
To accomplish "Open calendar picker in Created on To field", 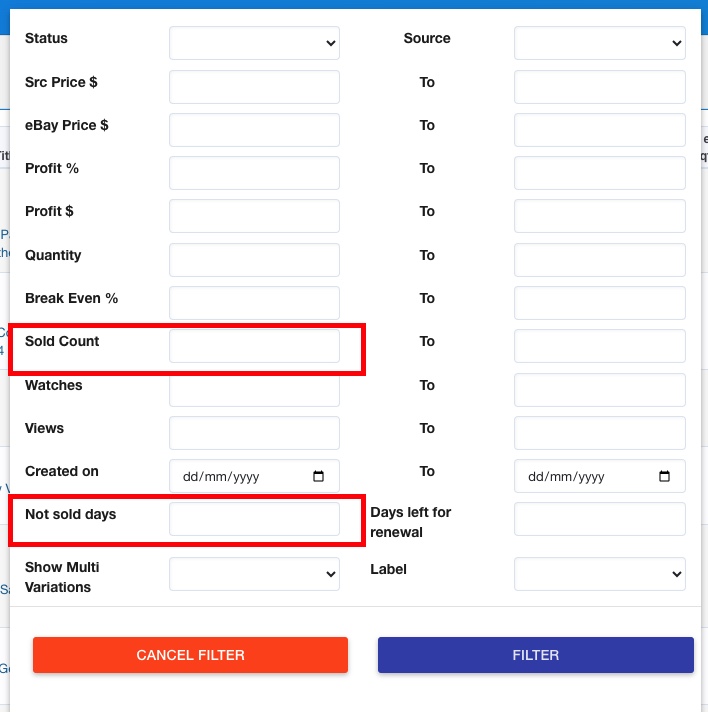I will 664,477.
